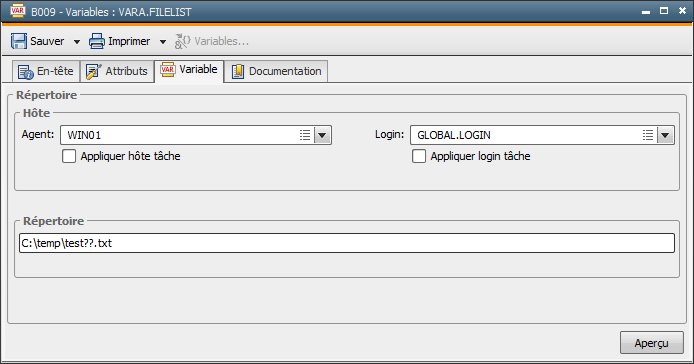Select the Variable tab
The image size is (694, 364).
[x=189, y=70]
